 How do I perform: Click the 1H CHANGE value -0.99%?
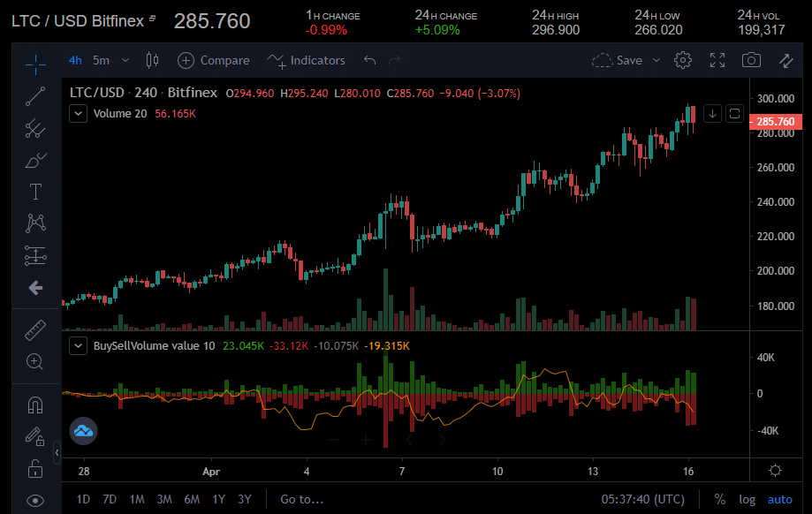coord(326,30)
